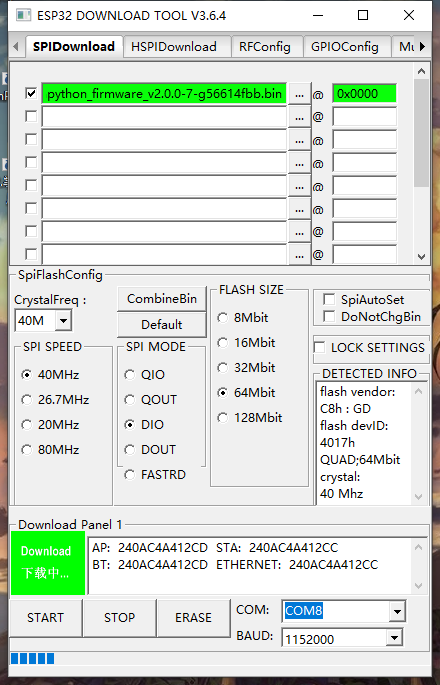Choose DIO SPI mode

144,425
